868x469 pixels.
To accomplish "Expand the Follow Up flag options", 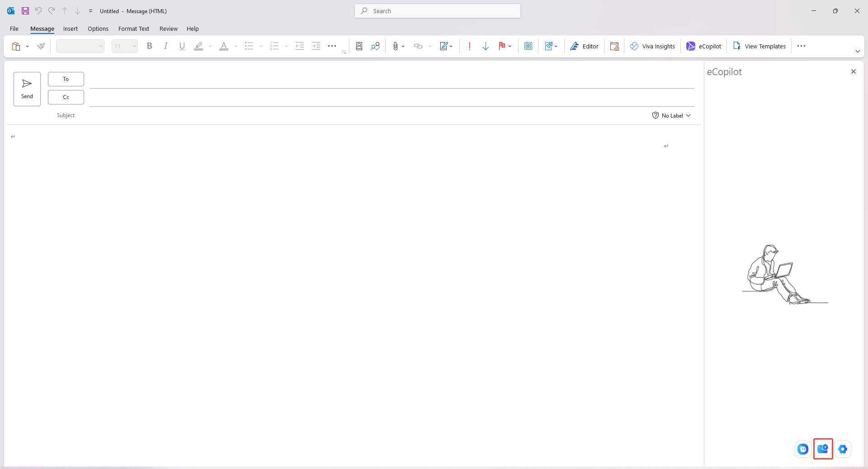I will click(509, 46).
